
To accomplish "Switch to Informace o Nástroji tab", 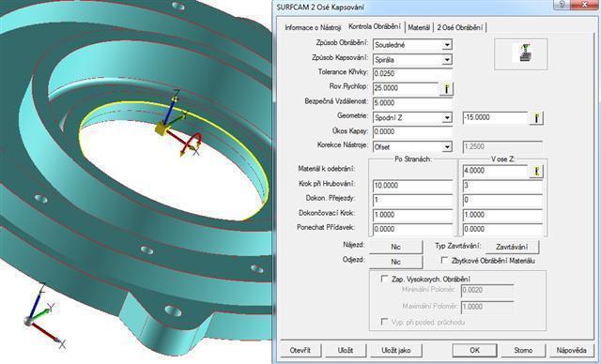I will click(313, 27).
